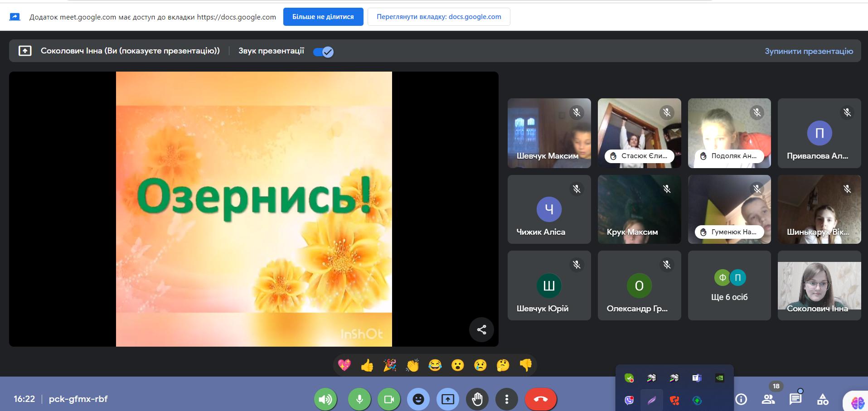Click Олександр Гр... participant tile
Screen dimensions: 868x411
(x=639, y=285)
